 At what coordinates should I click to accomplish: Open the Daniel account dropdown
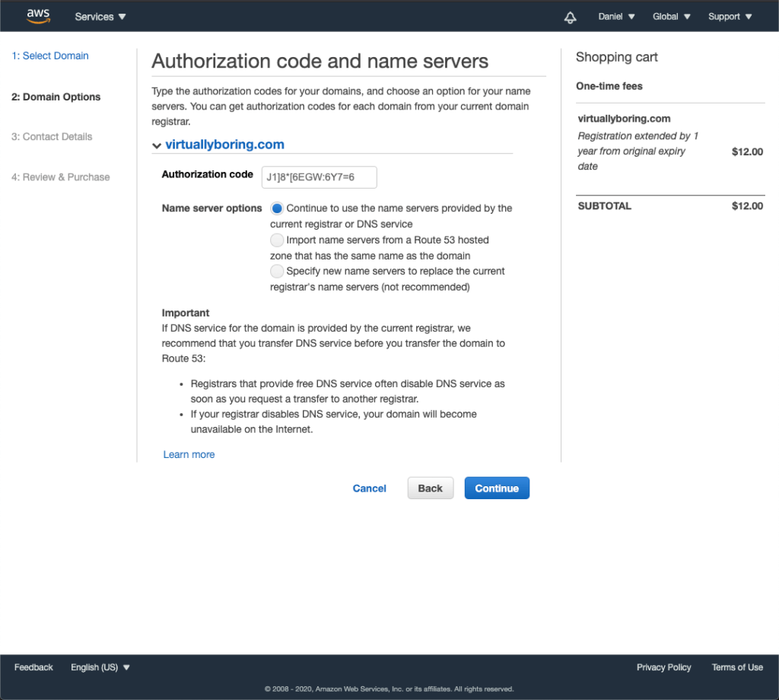pyautogui.click(x=616, y=16)
